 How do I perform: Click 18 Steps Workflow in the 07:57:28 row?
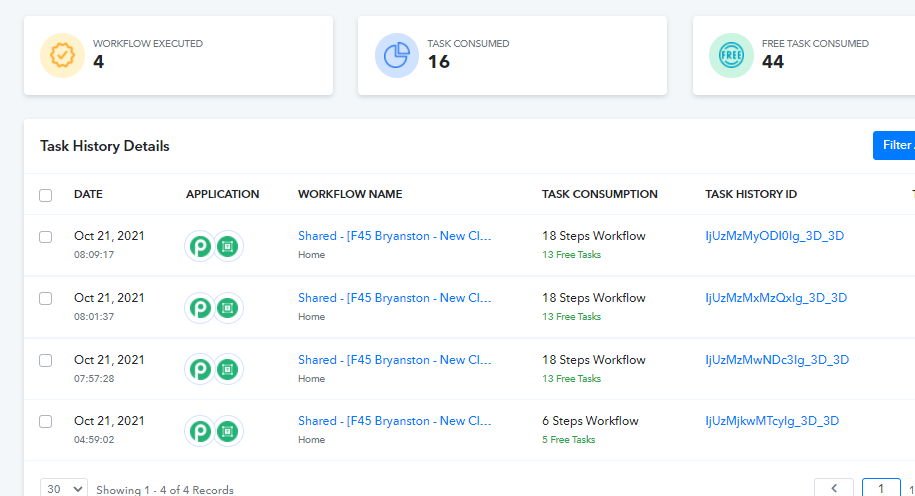pyautogui.click(x=593, y=359)
